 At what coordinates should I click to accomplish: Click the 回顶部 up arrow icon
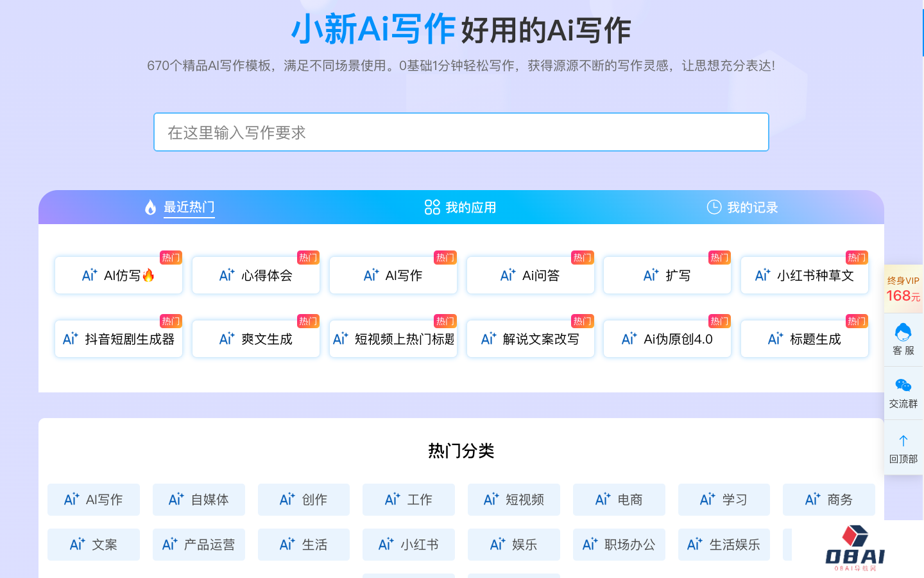(903, 441)
